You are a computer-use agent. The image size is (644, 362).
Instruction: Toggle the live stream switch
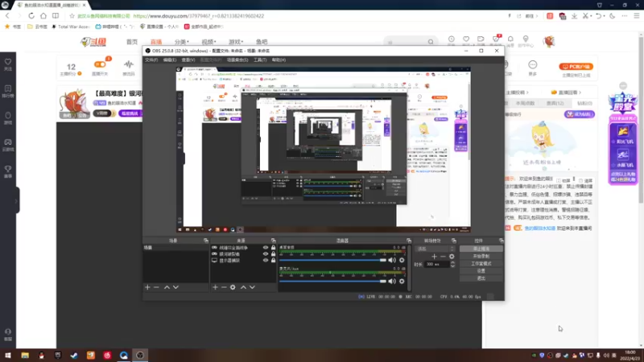tap(100, 64)
